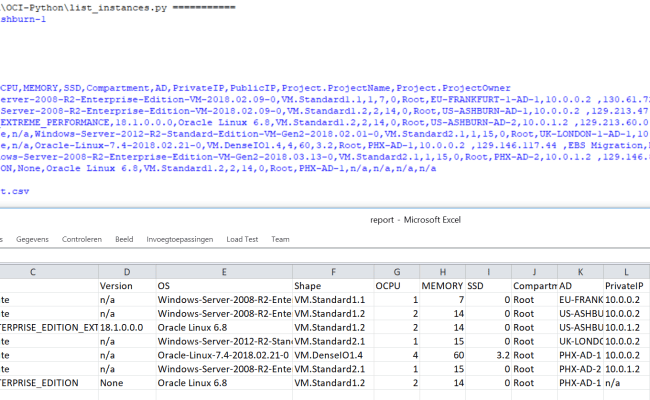Select the PHX-AD-2 cell
This screenshot has width=650, height=400.
coord(580,369)
